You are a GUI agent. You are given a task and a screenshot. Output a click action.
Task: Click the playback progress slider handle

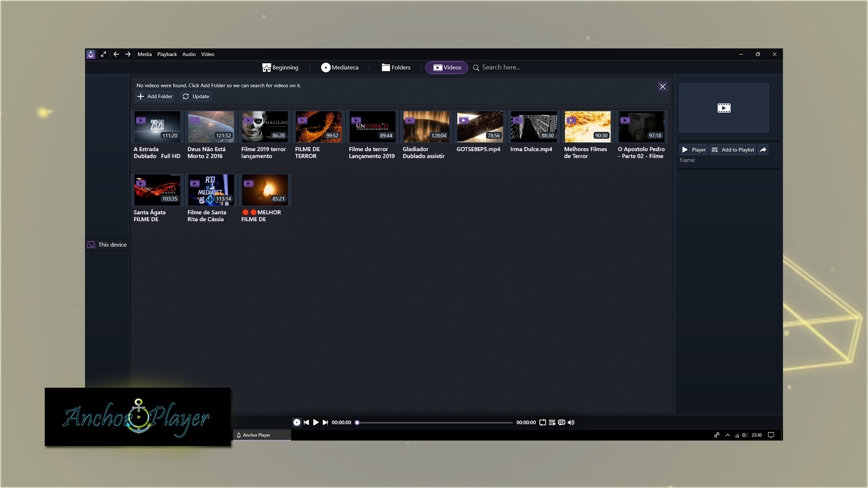click(x=357, y=422)
